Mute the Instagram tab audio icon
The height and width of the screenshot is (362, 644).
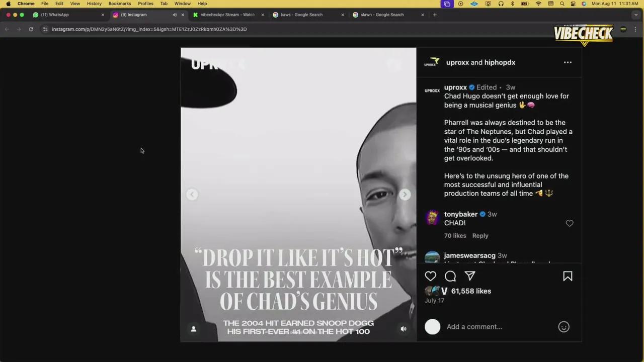click(x=175, y=15)
